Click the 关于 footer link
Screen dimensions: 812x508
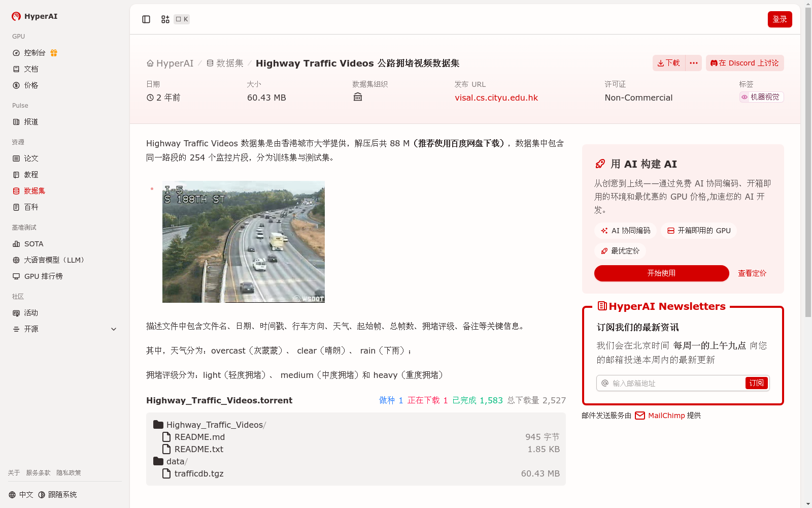point(14,473)
